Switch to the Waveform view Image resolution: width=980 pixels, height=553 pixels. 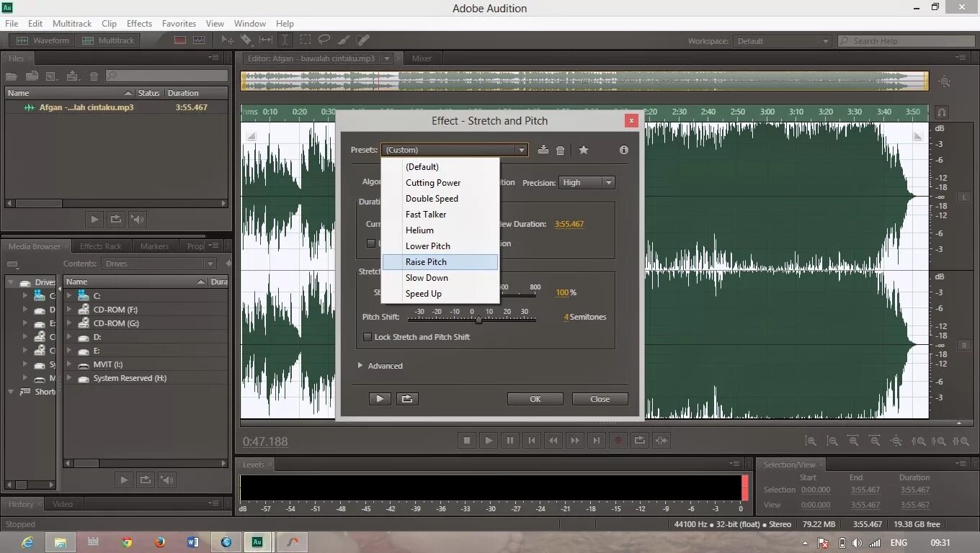click(43, 40)
